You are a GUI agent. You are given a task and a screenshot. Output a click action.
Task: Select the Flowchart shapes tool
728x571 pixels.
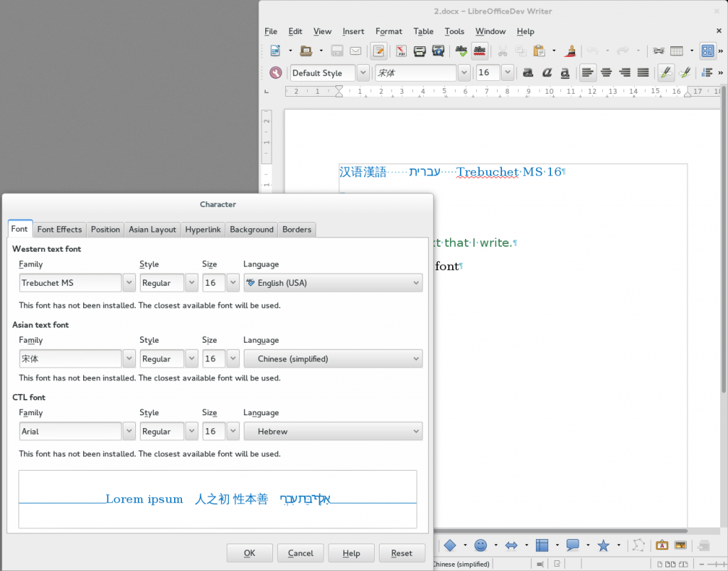coord(542,545)
